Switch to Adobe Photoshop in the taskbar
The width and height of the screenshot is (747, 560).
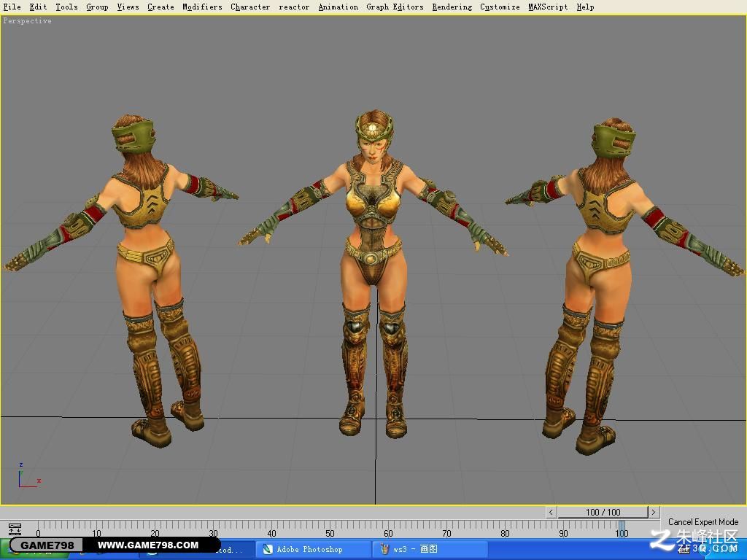coord(313,550)
